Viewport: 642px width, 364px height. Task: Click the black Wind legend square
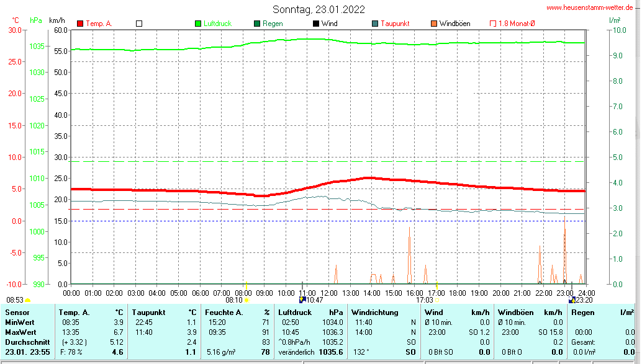point(316,24)
